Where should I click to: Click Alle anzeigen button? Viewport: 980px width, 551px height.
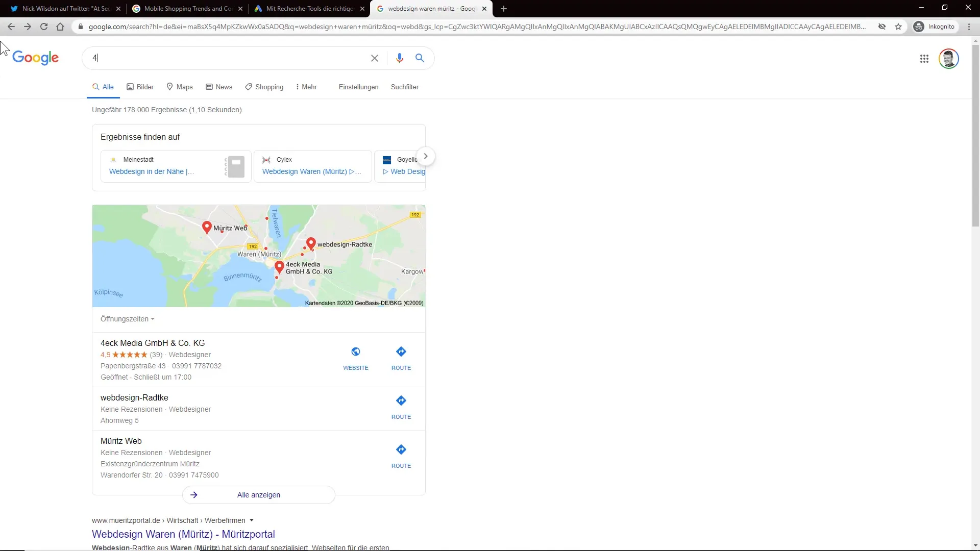pos(259,495)
